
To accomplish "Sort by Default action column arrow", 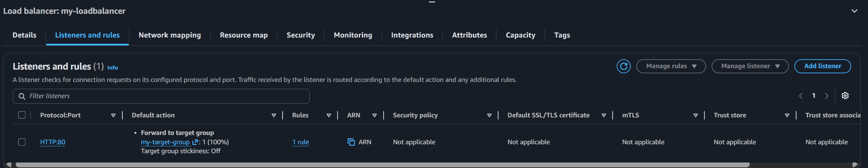I will click(x=274, y=115).
